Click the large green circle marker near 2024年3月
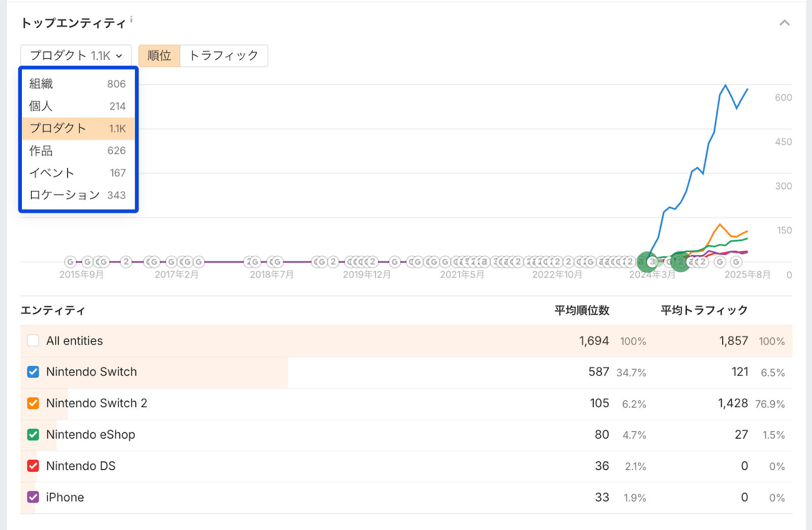812x530 pixels. click(648, 262)
